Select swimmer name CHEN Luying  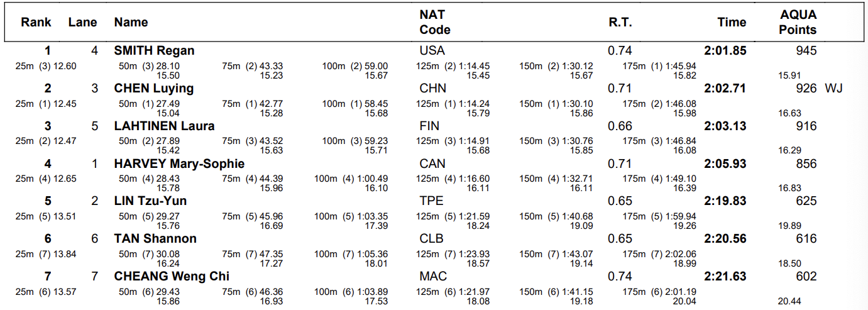(153, 89)
